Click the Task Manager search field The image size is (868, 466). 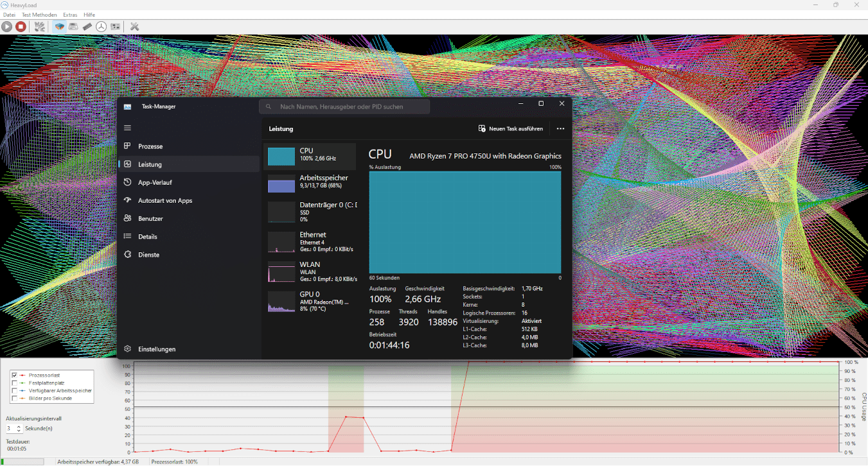click(x=344, y=107)
